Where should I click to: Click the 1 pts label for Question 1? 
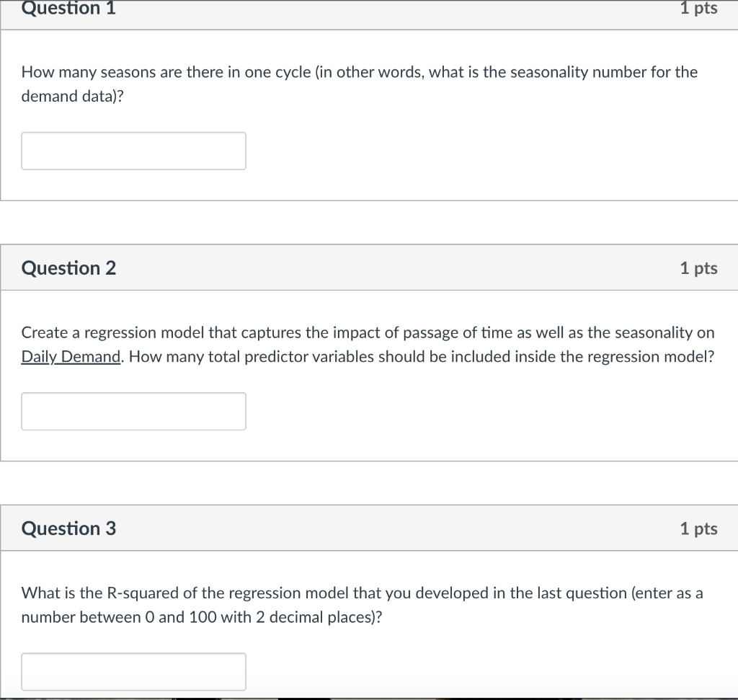click(x=698, y=9)
